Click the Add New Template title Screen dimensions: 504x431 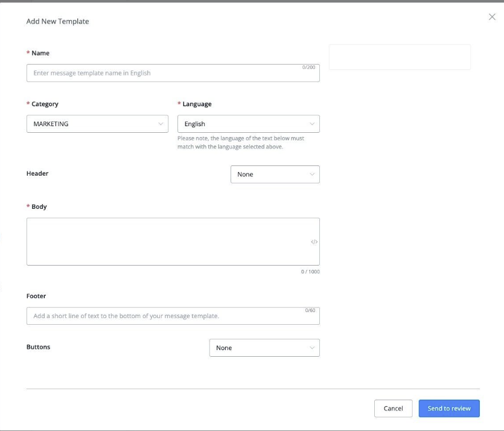[57, 21]
